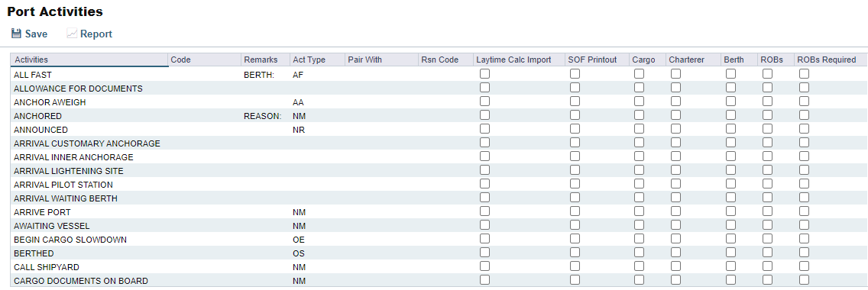Click the Code cell for ANNOUNCED
868x290 pixels.
[x=204, y=130]
